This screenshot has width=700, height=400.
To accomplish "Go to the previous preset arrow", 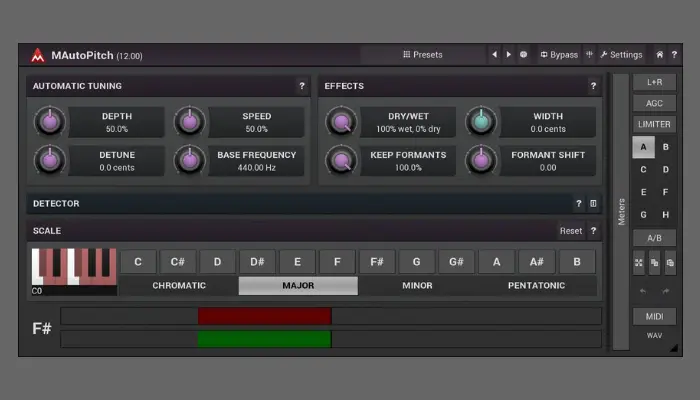I will coord(494,55).
